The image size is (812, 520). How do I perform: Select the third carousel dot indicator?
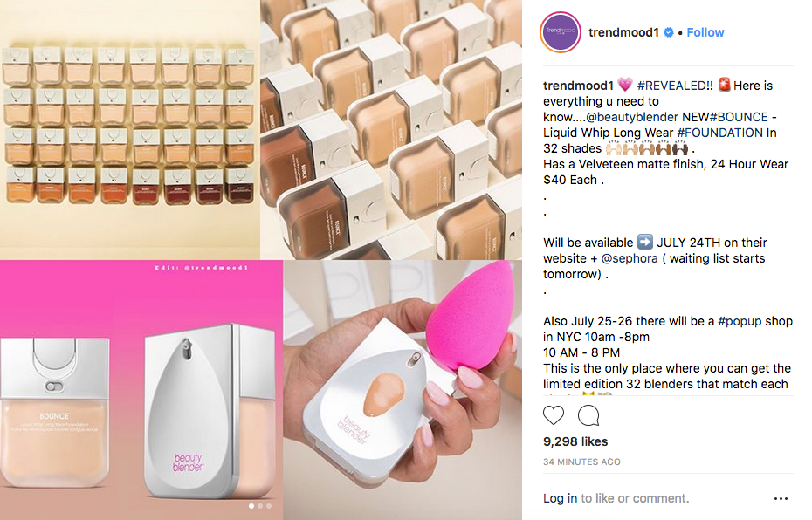click(x=269, y=505)
